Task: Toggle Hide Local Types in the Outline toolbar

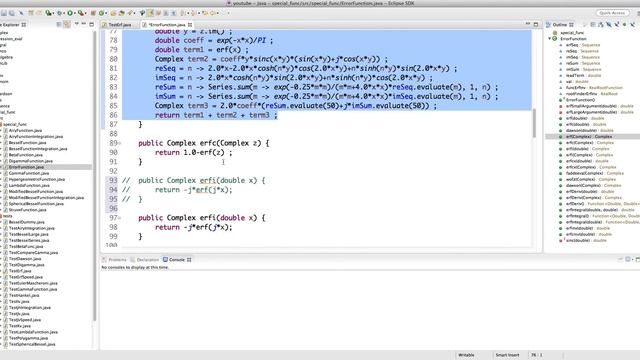Action: point(632,24)
